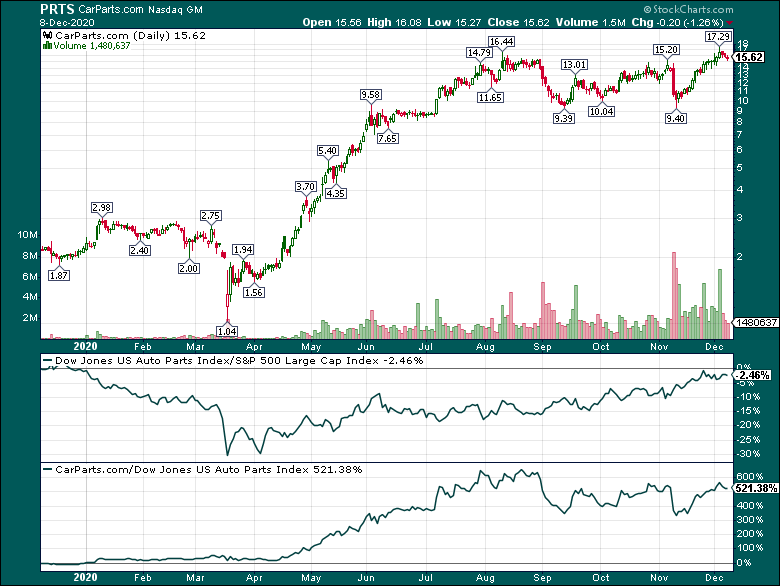Click the red down arrow next to Chg

click(730, 23)
